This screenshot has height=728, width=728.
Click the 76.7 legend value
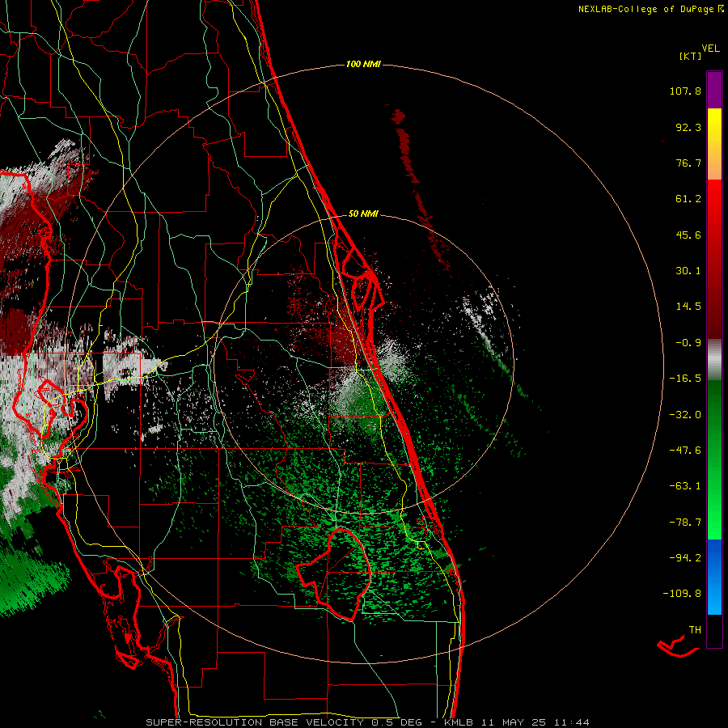click(688, 163)
